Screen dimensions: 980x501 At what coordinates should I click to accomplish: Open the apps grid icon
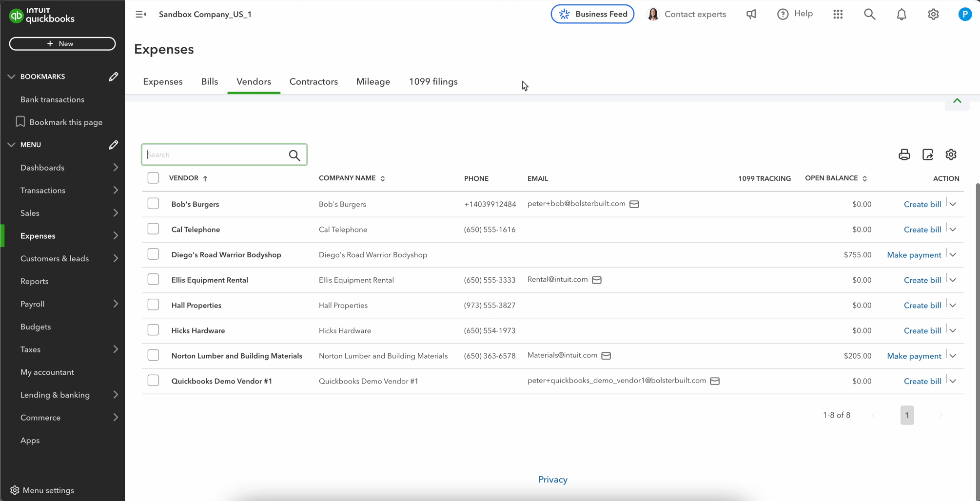pos(838,14)
